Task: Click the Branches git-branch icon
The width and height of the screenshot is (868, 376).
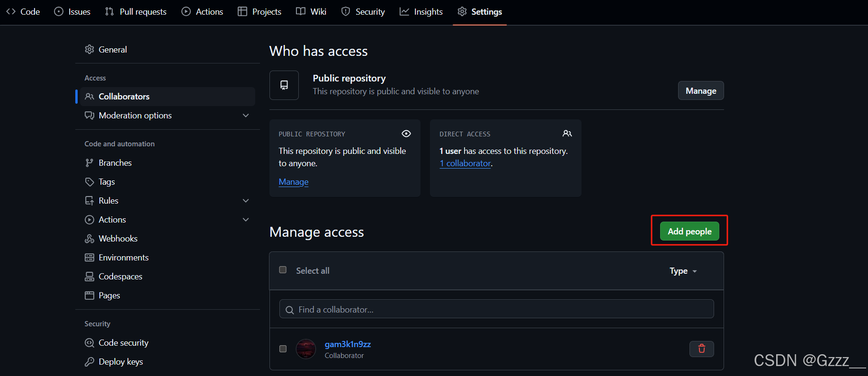Action: point(89,162)
